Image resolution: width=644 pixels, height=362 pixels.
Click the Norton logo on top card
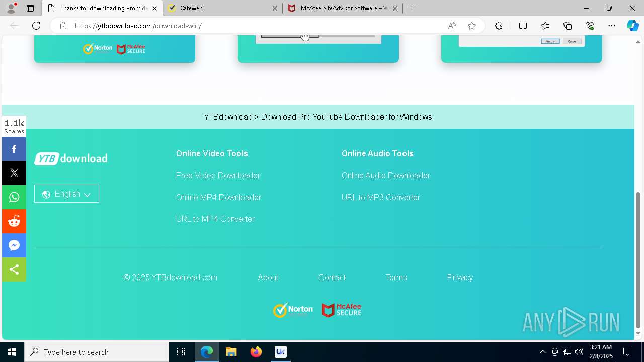point(98,48)
